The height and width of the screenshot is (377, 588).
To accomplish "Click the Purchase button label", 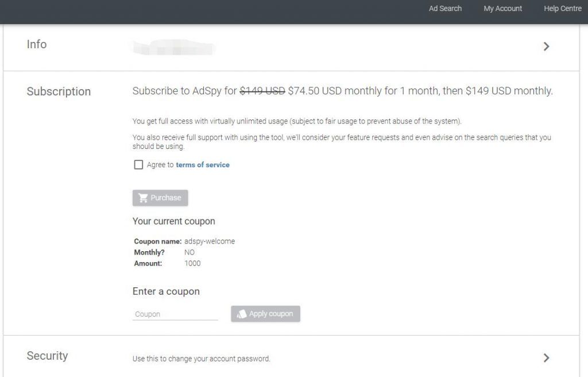I will [x=166, y=198].
